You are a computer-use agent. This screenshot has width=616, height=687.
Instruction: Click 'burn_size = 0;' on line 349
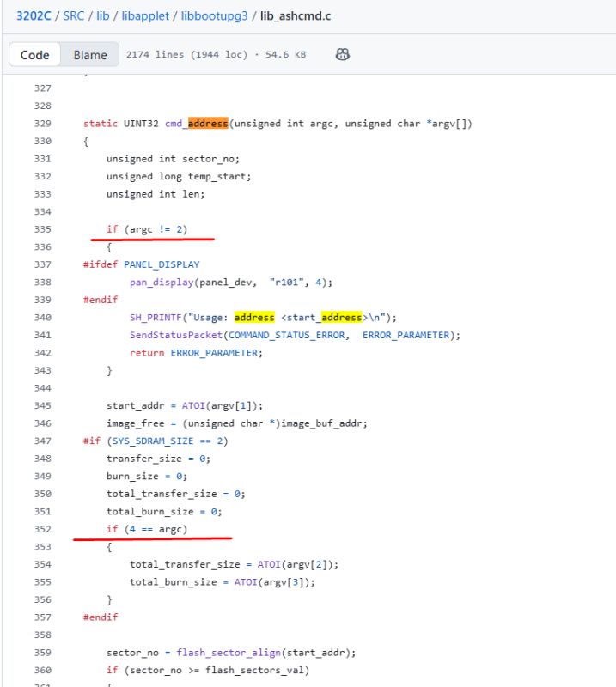pyautogui.click(x=147, y=477)
